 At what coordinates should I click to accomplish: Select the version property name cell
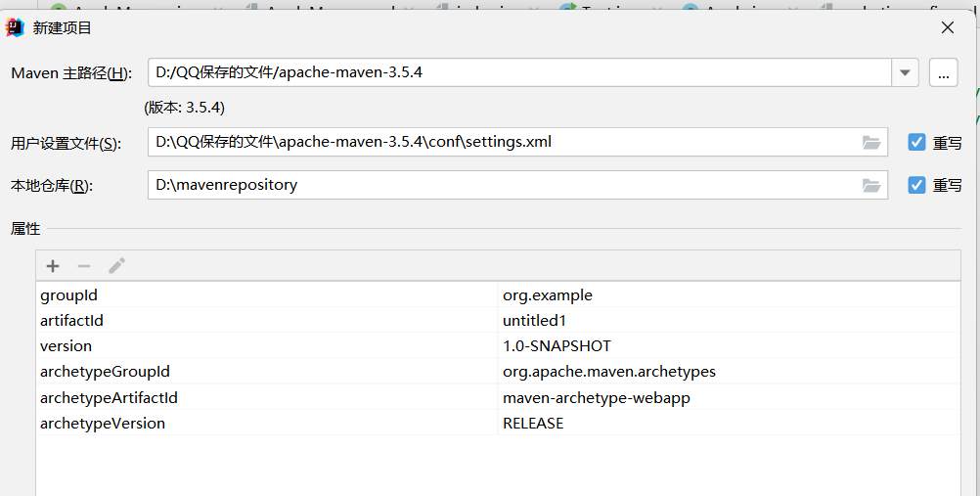tap(267, 346)
